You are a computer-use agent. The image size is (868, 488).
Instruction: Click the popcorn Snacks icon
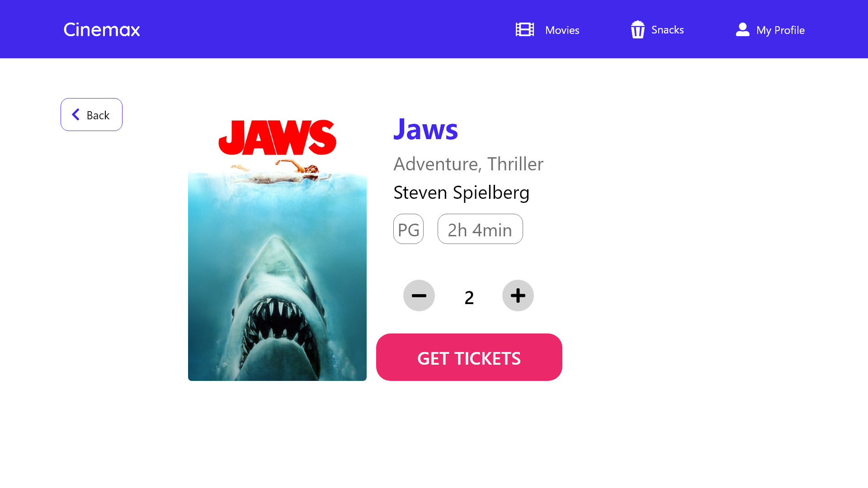tap(637, 29)
